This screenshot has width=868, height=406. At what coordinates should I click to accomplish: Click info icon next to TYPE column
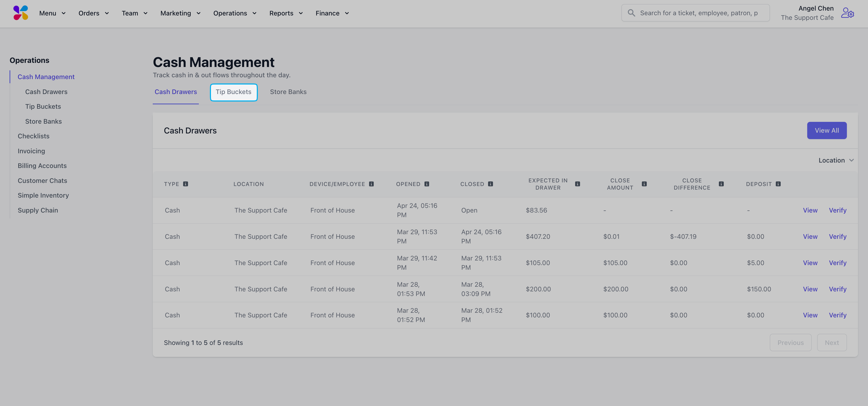click(x=185, y=184)
